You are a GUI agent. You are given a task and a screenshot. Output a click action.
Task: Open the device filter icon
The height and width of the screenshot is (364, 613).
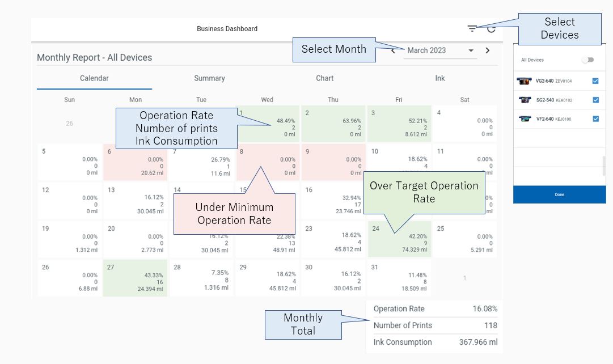pyautogui.click(x=472, y=28)
